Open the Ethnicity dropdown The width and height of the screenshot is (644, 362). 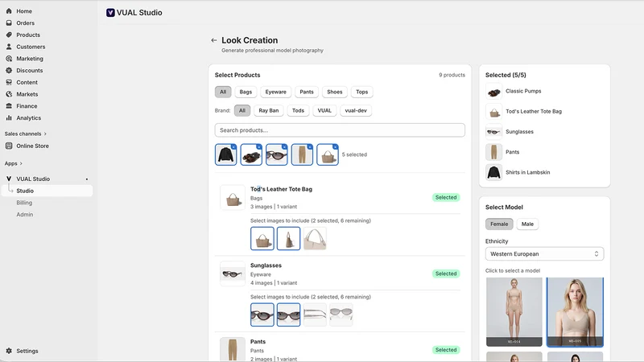[544, 254]
